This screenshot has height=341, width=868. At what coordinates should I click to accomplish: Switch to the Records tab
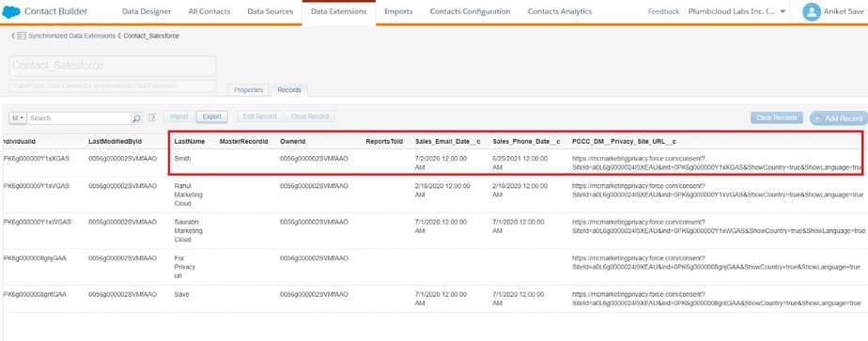tap(289, 89)
